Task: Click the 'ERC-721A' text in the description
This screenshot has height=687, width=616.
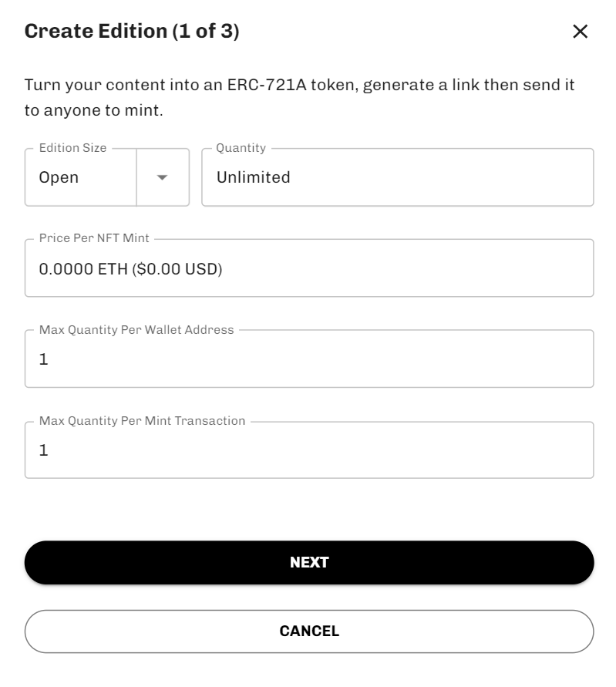Action: click(x=263, y=85)
